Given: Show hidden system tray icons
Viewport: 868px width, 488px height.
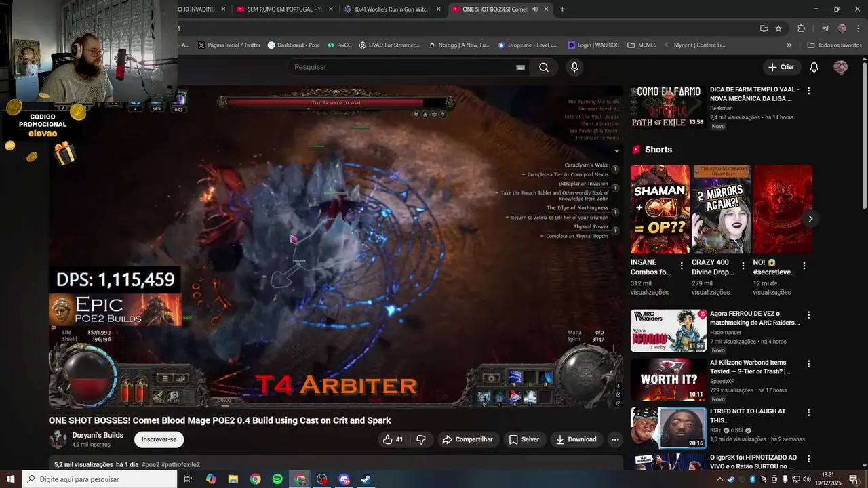Looking at the screenshot, I should pos(719,479).
